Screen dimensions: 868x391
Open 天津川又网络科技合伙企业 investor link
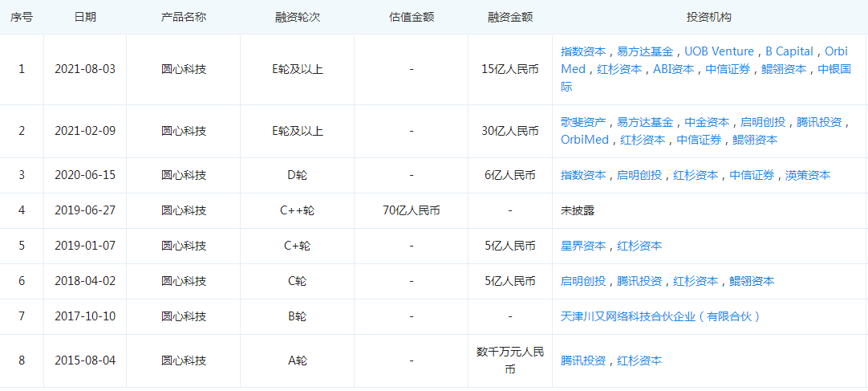(x=660, y=317)
